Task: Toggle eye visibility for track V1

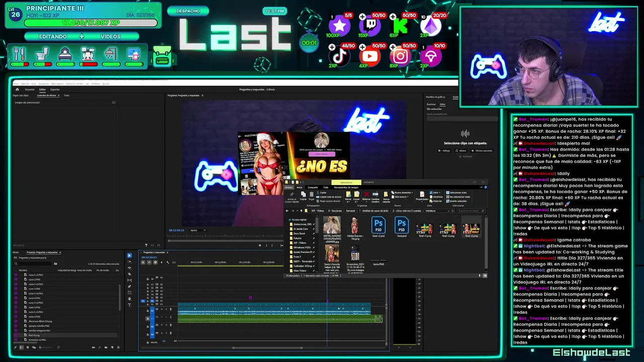Action: [x=162, y=304]
